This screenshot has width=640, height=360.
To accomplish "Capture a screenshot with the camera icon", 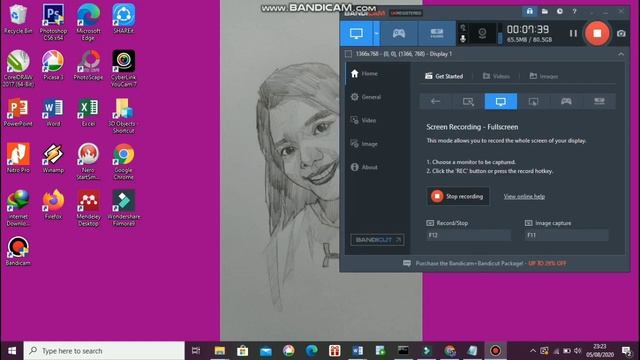I will click(621, 33).
